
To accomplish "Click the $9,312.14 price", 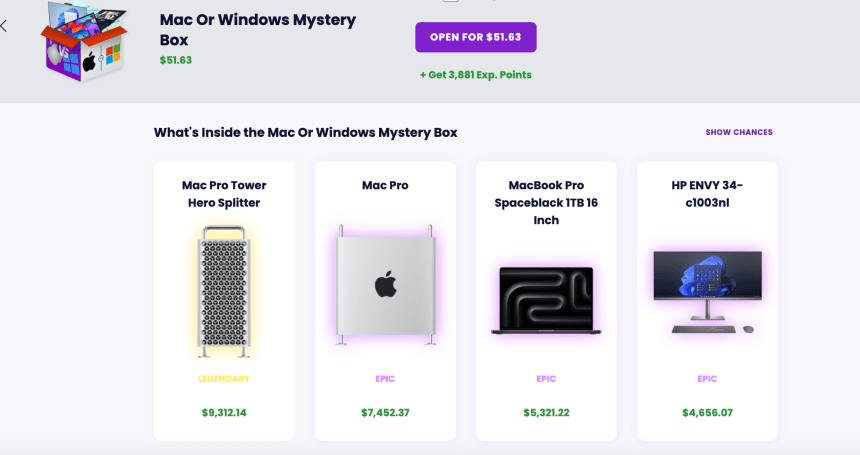I will (224, 413).
